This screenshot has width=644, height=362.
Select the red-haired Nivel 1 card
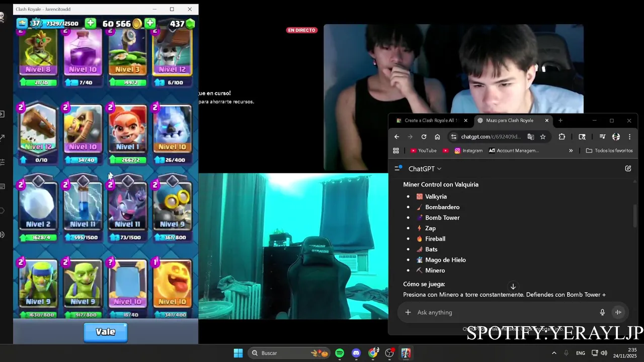point(128,129)
